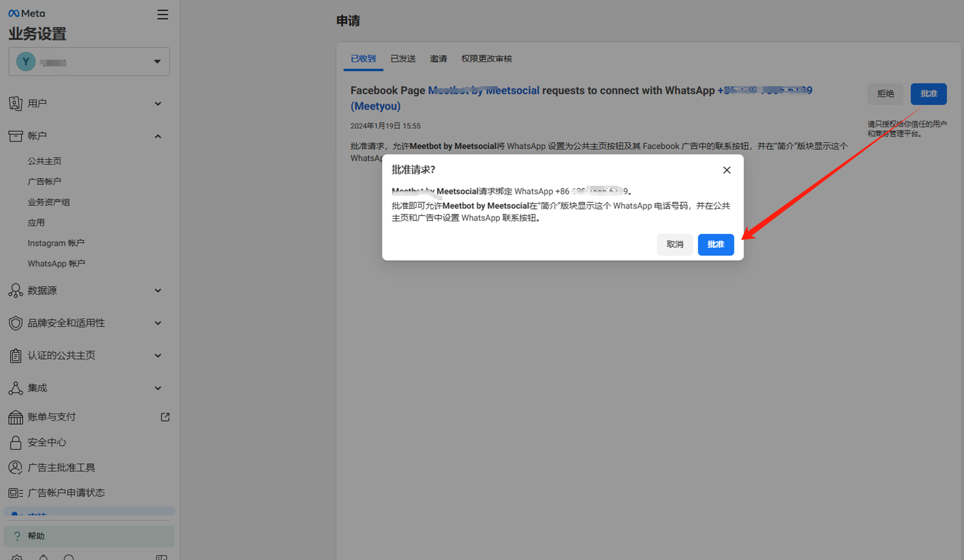964x560 pixels.
Task: Click the 业务设置 sidebar title
Action: pyautogui.click(x=38, y=34)
